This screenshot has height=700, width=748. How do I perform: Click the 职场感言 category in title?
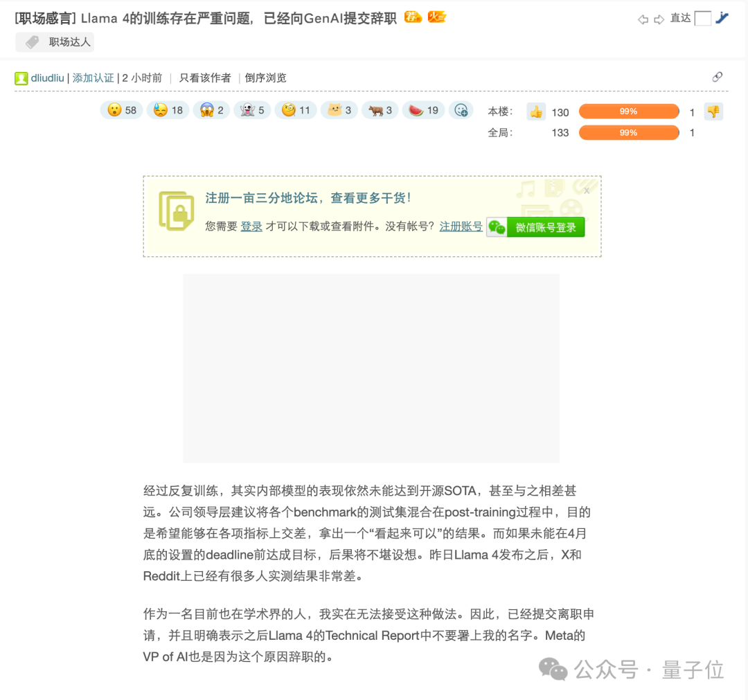point(45,19)
